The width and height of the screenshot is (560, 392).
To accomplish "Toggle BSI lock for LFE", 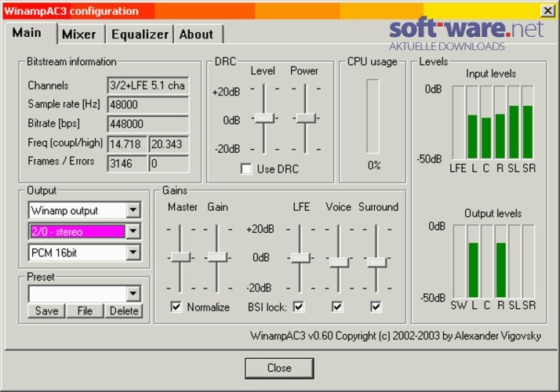I will click(x=299, y=307).
